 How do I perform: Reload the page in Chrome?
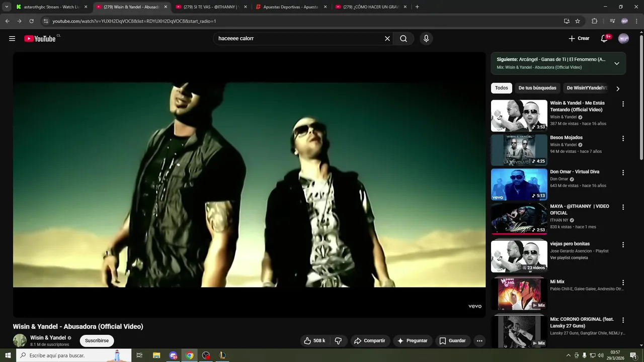click(31, 21)
